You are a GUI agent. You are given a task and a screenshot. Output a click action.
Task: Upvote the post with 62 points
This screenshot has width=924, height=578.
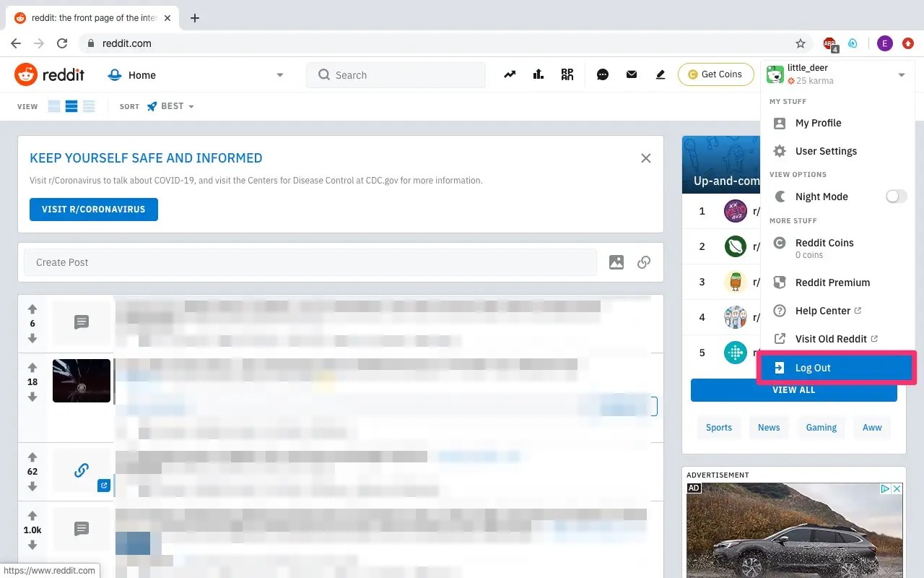pos(32,457)
